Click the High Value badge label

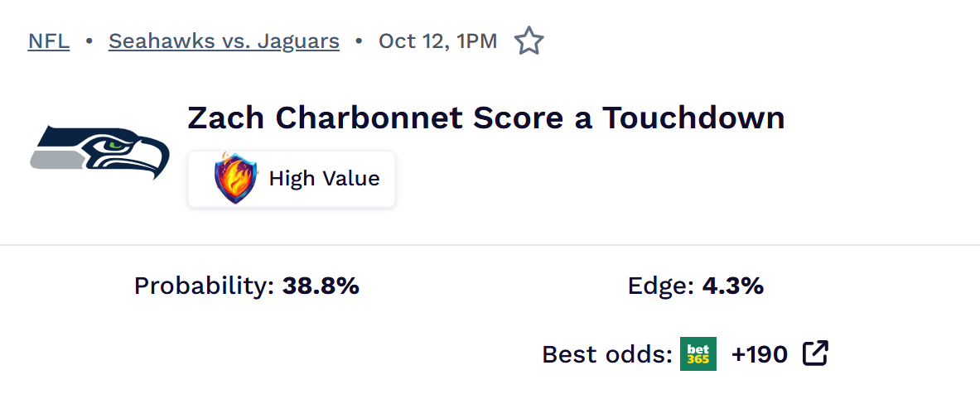click(x=324, y=178)
